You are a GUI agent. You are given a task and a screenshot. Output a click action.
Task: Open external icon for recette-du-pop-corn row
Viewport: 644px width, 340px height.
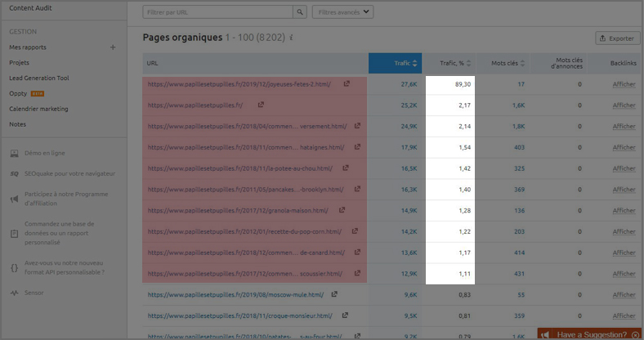[x=355, y=230]
